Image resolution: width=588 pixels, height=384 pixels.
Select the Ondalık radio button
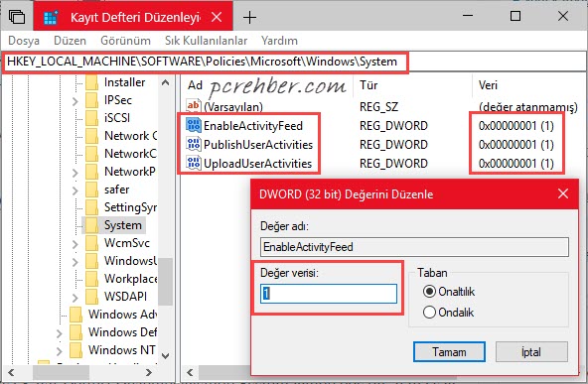pos(429,313)
